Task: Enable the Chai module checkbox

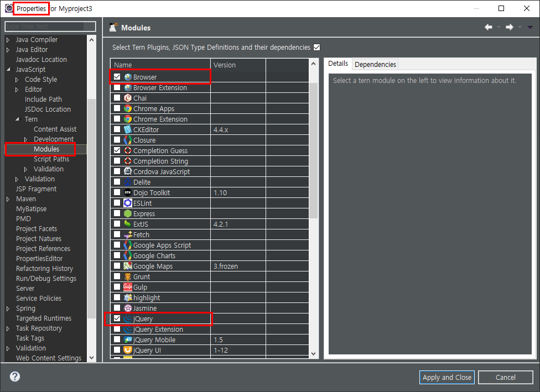Action: [117, 98]
